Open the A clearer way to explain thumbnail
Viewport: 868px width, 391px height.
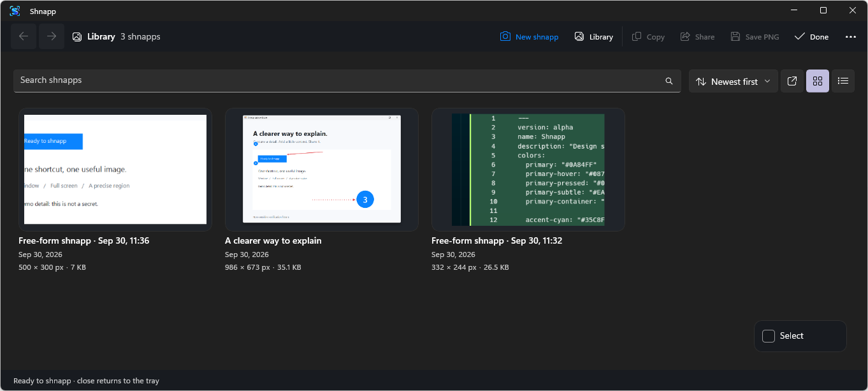[x=322, y=170]
